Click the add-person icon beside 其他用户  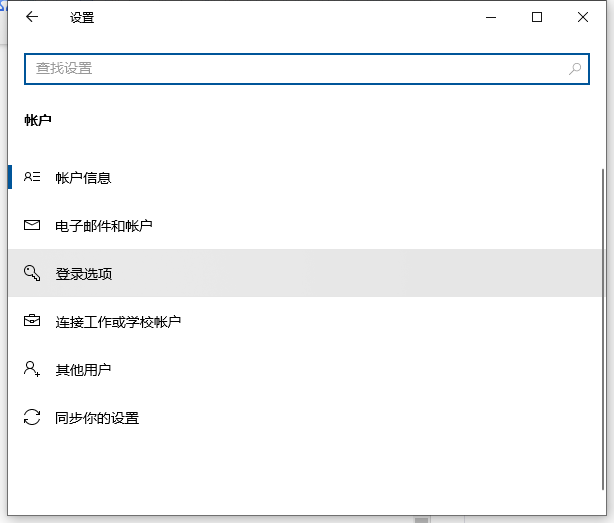pos(32,369)
